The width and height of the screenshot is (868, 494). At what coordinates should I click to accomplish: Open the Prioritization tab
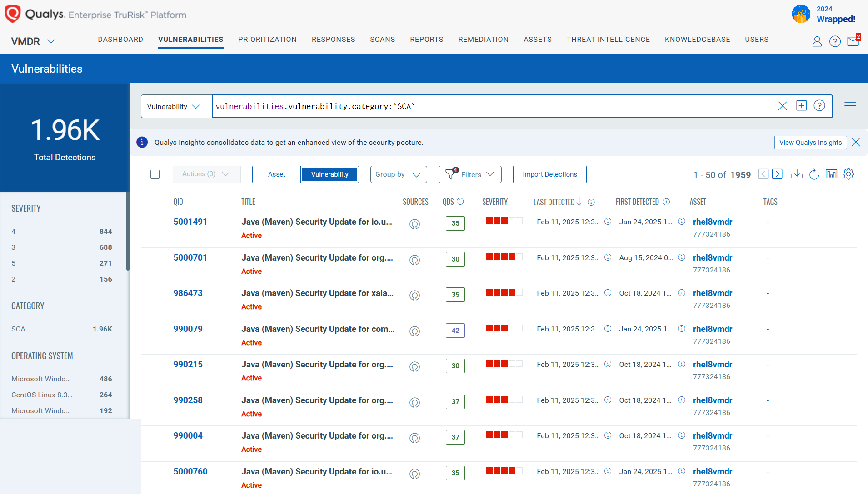(267, 40)
